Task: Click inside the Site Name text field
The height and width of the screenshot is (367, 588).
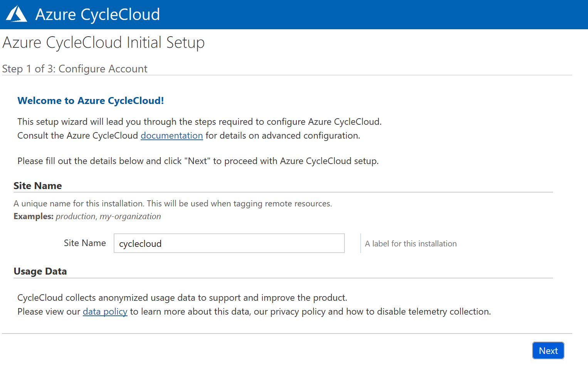Action: coord(229,243)
